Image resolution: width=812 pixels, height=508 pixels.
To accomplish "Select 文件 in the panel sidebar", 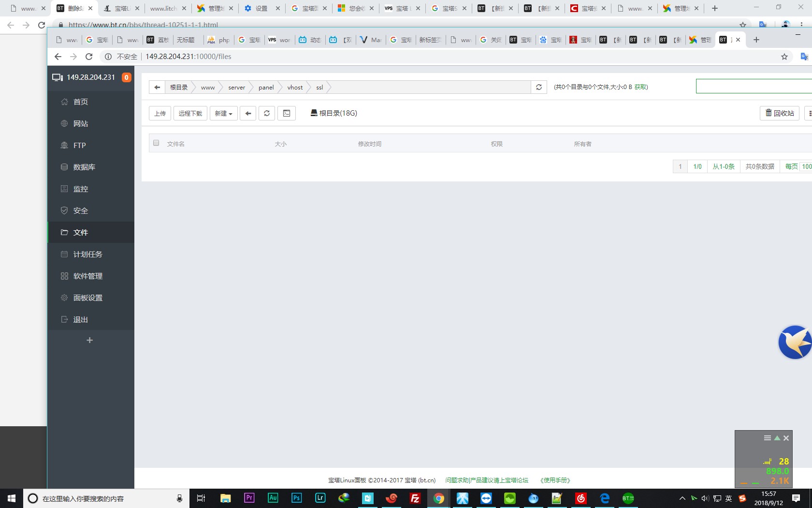I will pyautogui.click(x=91, y=232).
